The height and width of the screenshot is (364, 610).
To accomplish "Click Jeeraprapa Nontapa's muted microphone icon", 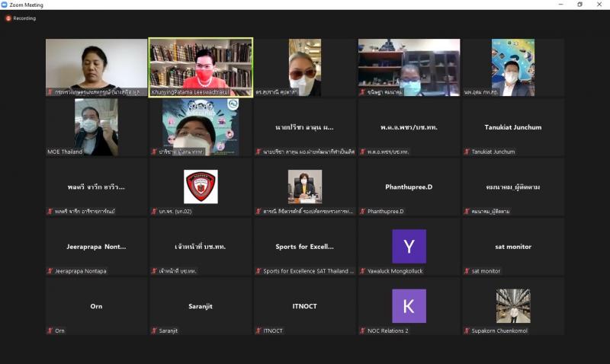I will tap(50, 271).
